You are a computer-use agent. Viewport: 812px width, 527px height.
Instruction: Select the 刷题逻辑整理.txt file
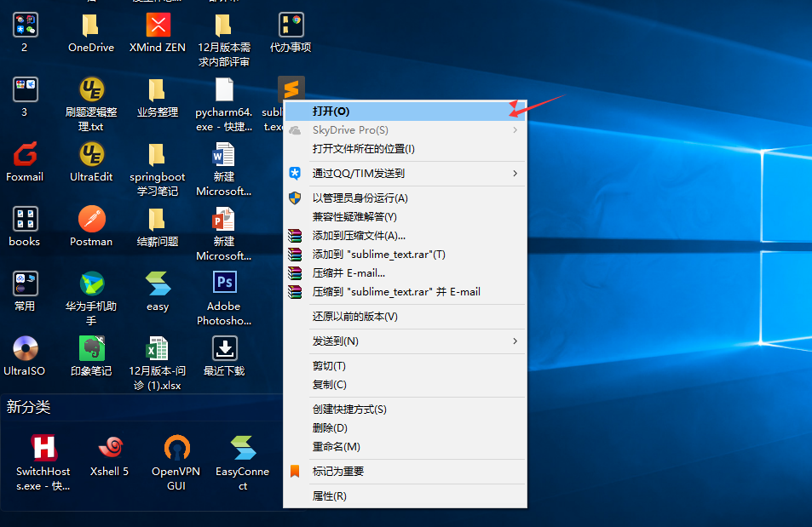pyautogui.click(x=92, y=89)
